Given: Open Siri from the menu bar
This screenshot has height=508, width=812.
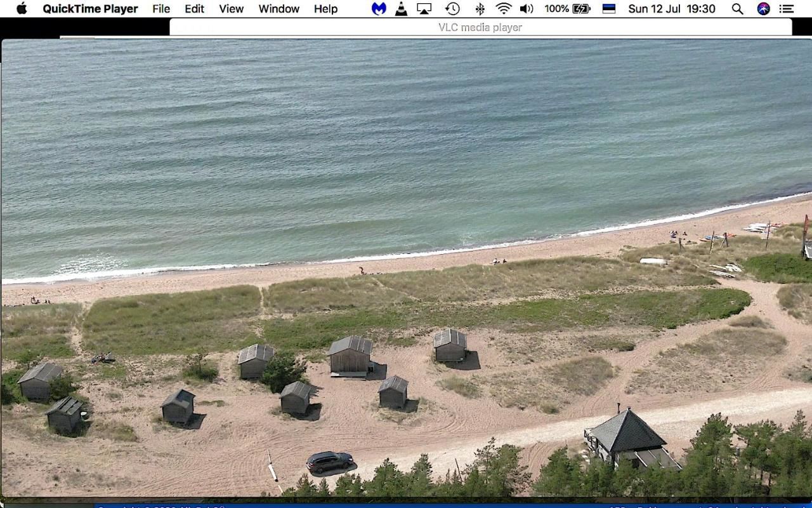Looking at the screenshot, I should point(764,9).
